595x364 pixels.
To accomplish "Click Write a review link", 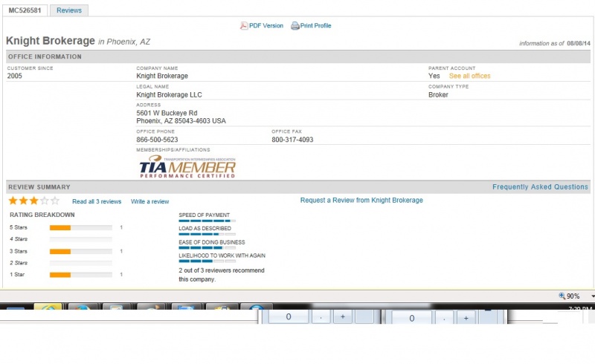I will (x=150, y=201).
